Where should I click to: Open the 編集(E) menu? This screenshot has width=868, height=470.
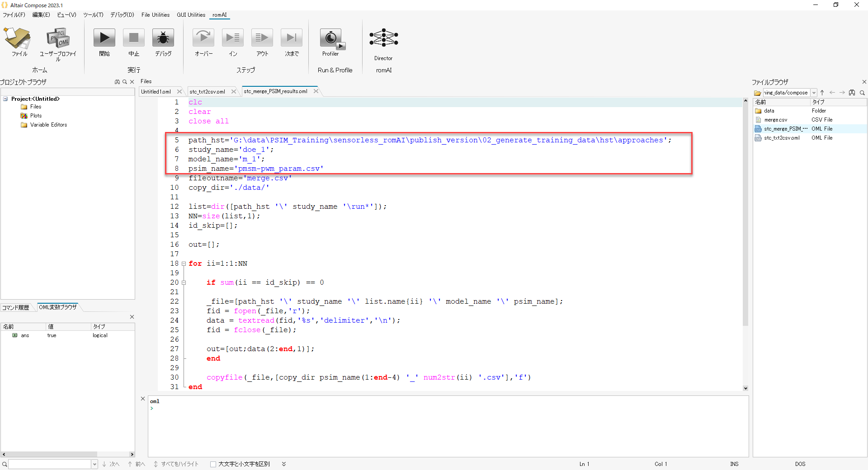(x=41, y=15)
